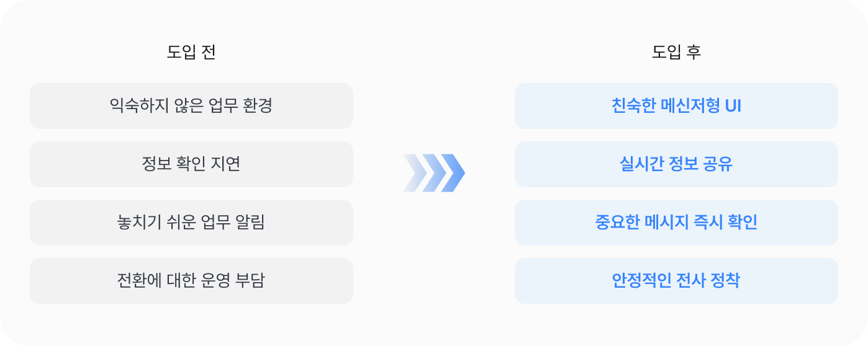Open the 친숙한 메신저형 UI blue box
The height and width of the screenshot is (346, 868).
click(x=676, y=106)
